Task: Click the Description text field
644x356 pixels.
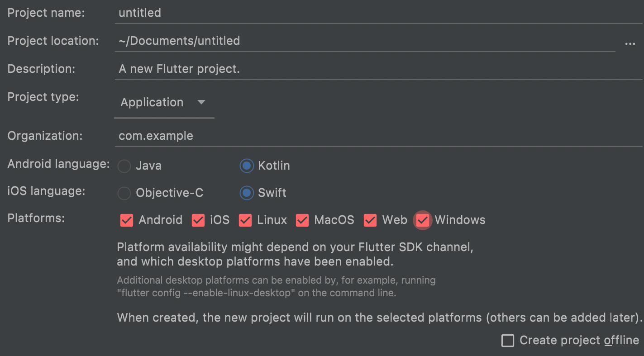Action: pyautogui.click(x=378, y=69)
